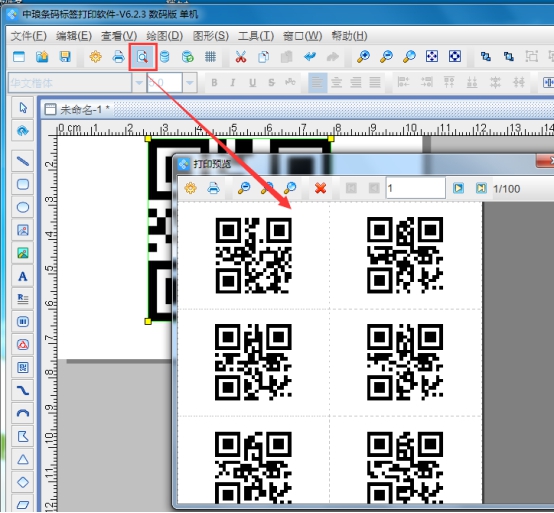554x513 pixels.
Task: Open the 绘图(D) menu
Action: 165,36
